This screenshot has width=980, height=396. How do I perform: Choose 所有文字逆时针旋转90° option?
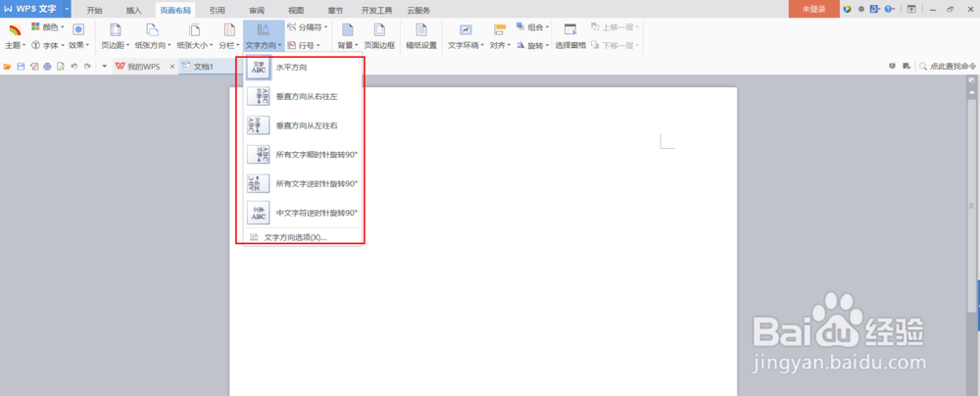[303, 183]
